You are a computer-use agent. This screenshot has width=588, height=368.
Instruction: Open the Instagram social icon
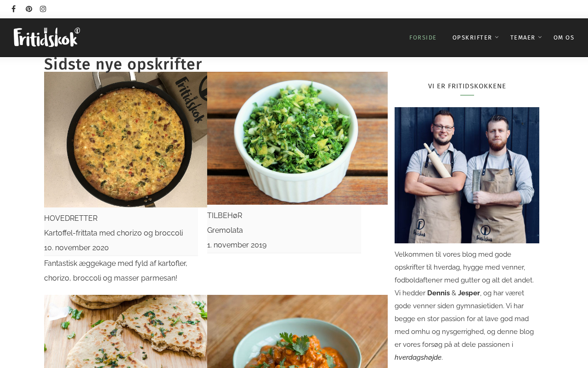tap(43, 9)
